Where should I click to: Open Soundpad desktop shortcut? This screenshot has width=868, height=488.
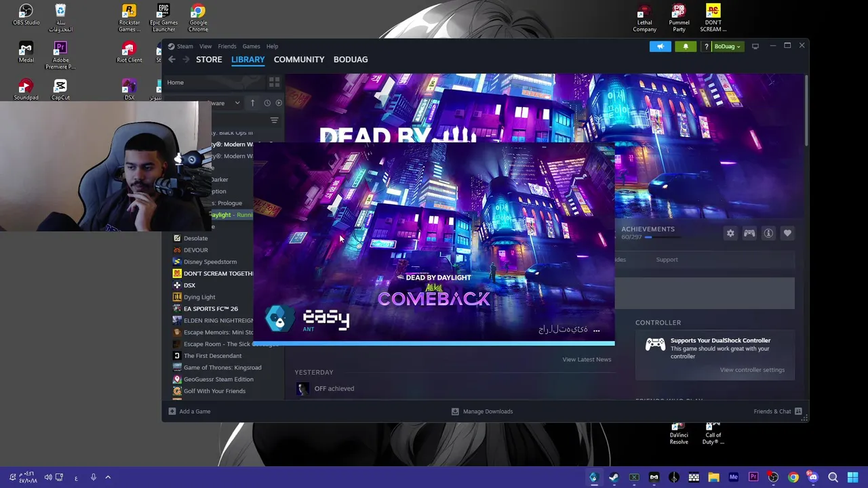(x=26, y=89)
